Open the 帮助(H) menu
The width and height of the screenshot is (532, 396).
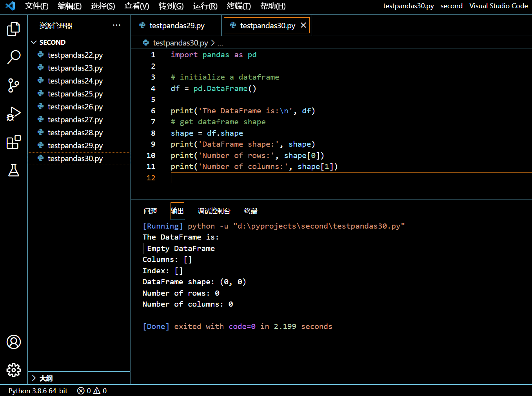pos(273,6)
